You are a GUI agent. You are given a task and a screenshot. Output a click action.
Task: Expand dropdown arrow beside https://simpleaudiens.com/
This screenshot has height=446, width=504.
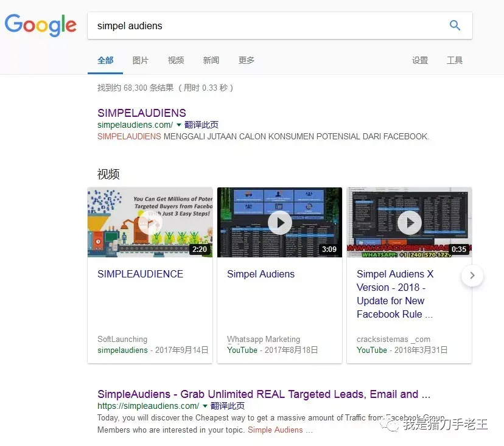(x=205, y=406)
